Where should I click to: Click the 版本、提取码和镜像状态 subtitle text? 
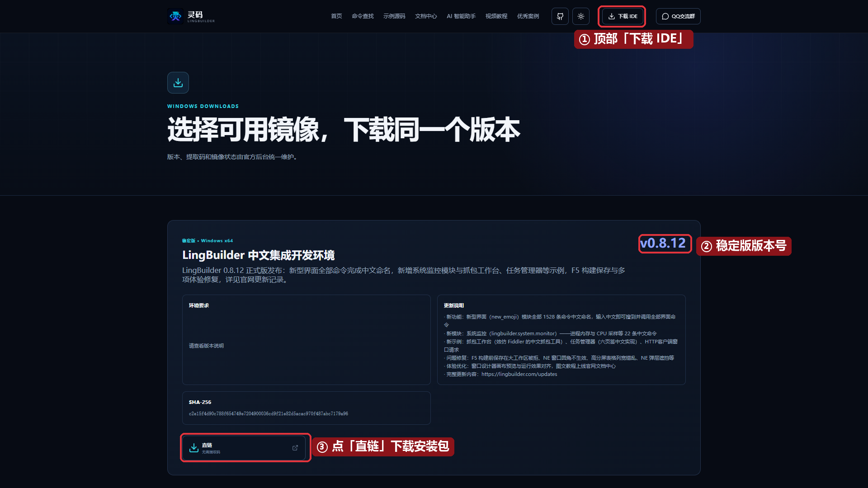click(232, 157)
